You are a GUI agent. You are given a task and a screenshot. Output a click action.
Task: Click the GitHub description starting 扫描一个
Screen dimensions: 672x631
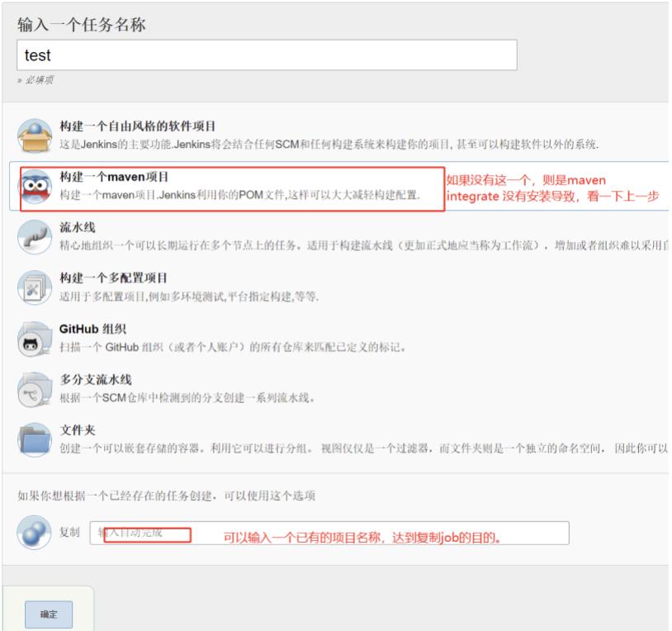232,347
